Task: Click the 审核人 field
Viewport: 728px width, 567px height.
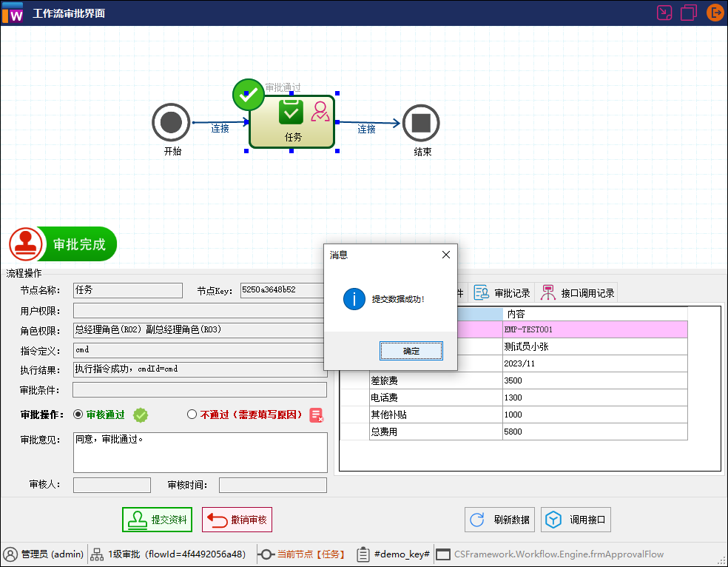Action: pyautogui.click(x=112, y=485)
